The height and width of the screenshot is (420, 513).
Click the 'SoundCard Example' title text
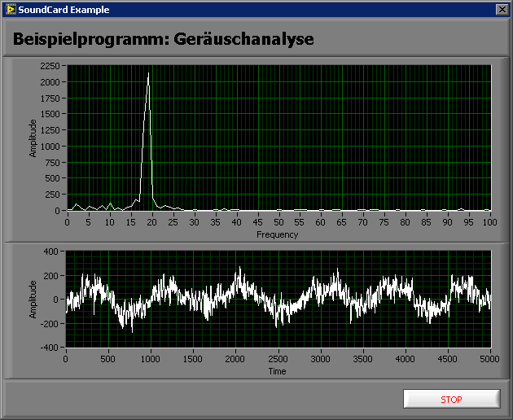click(64, 10)
